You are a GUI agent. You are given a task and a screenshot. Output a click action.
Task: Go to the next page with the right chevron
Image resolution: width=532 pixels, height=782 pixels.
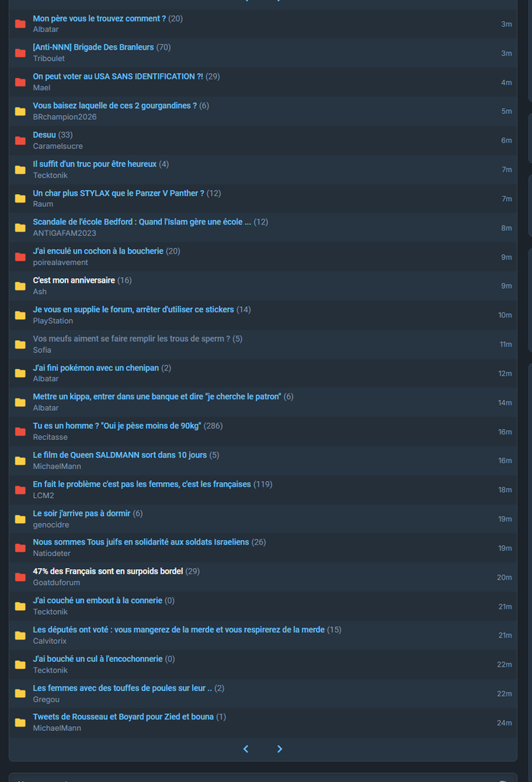coord(279,749)
